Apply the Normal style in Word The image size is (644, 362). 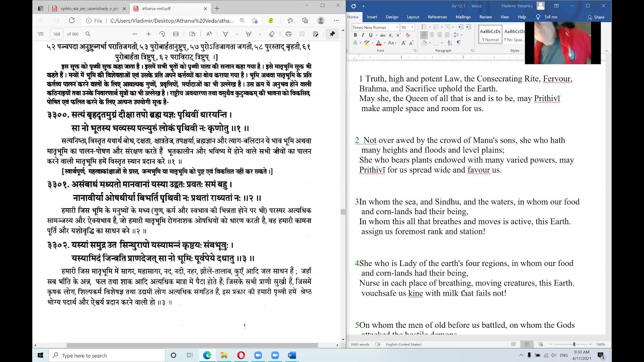click(490, 34)
